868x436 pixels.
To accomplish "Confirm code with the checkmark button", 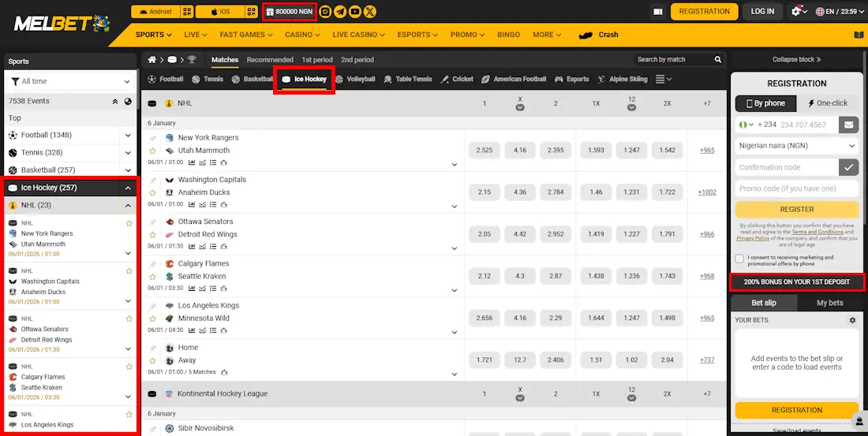I will pos(848,167).
